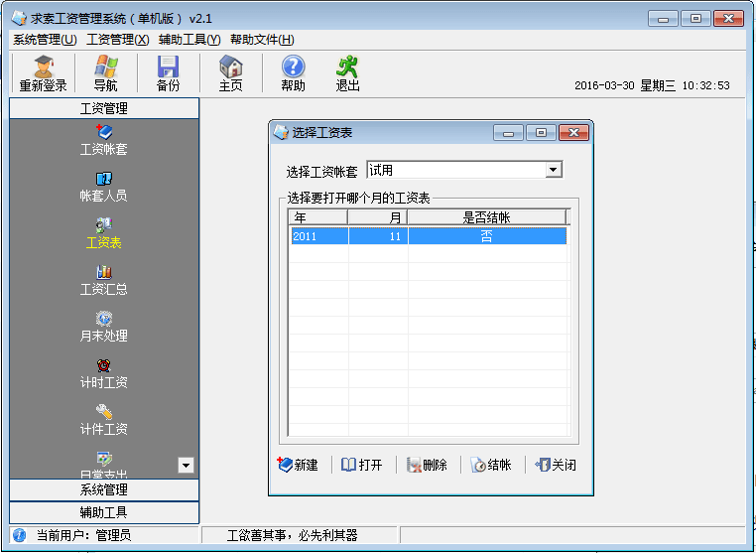Expand the 系统管理 sidebar section
The height and width of the screenshot is (553, 756).
pyautogui.click(x=104, y=489)
